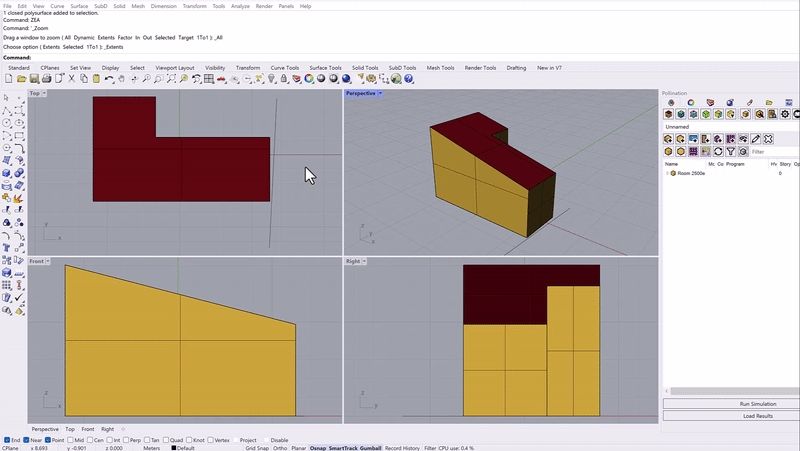
Task: Click the Run Simulation button
Action: pyautogui.click(x=730, y=403)
